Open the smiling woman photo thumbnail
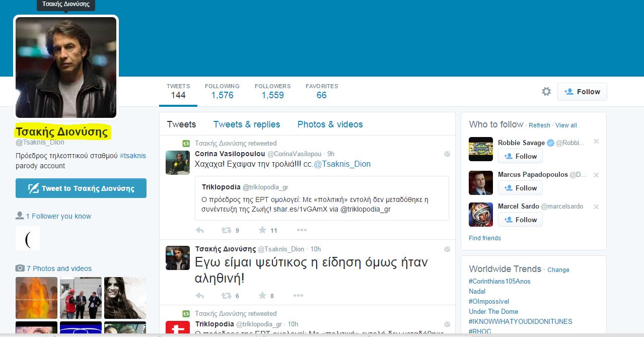 pos(125,298)
